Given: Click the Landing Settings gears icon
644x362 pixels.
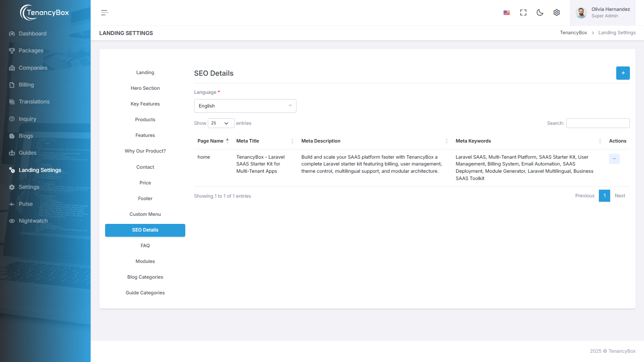Looking at the screenshot, I should point(12,170).
